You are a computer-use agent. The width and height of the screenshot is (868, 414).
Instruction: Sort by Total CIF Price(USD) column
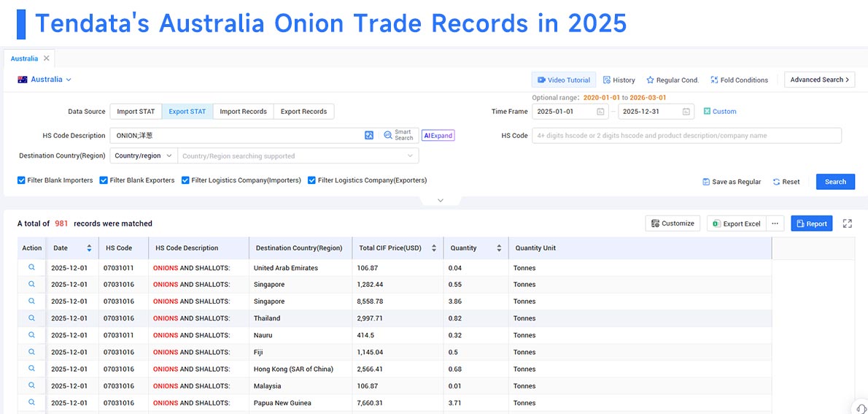(434, 248)
